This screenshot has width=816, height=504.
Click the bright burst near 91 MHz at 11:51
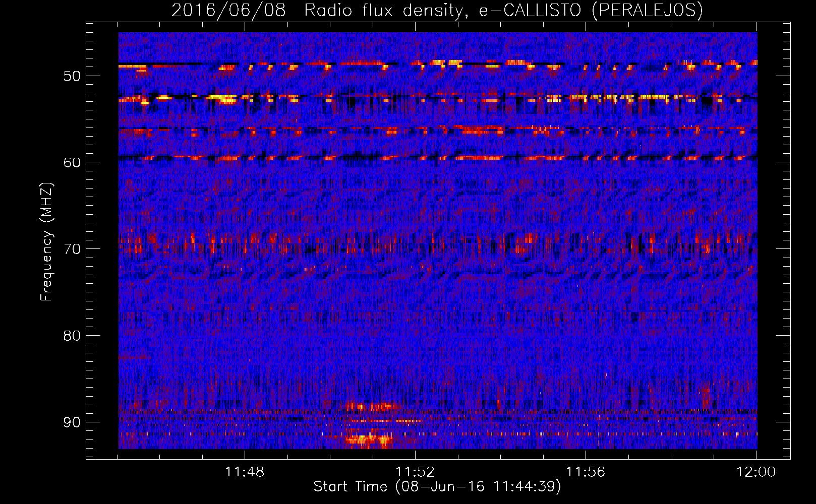[x=370, y=439]
